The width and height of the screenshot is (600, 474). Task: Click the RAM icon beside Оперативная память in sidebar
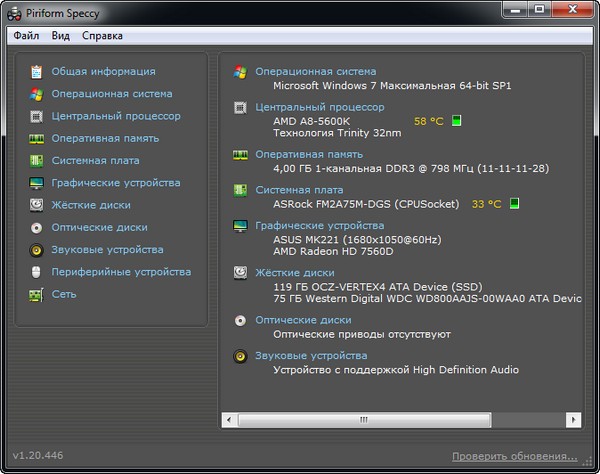pyautogui.click(x=37, y=138)
